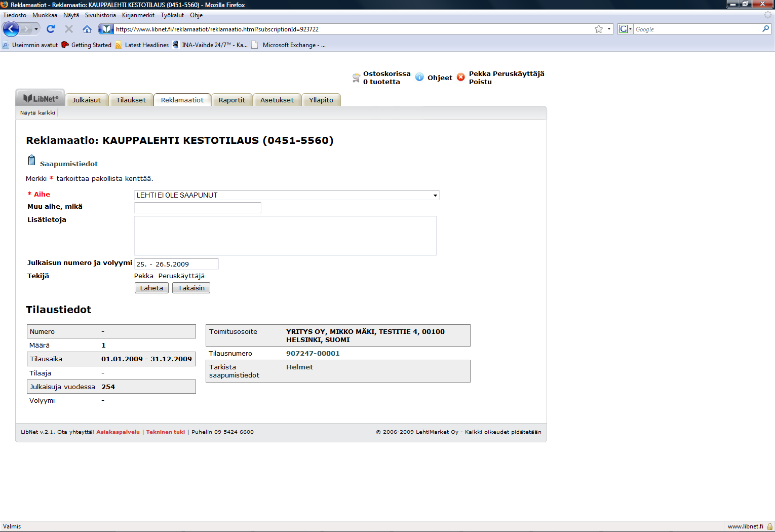Select the tilausaika 01.01.2009 - 31.12.2009 value
The image size is (775, 532).
tap(146, 359)
